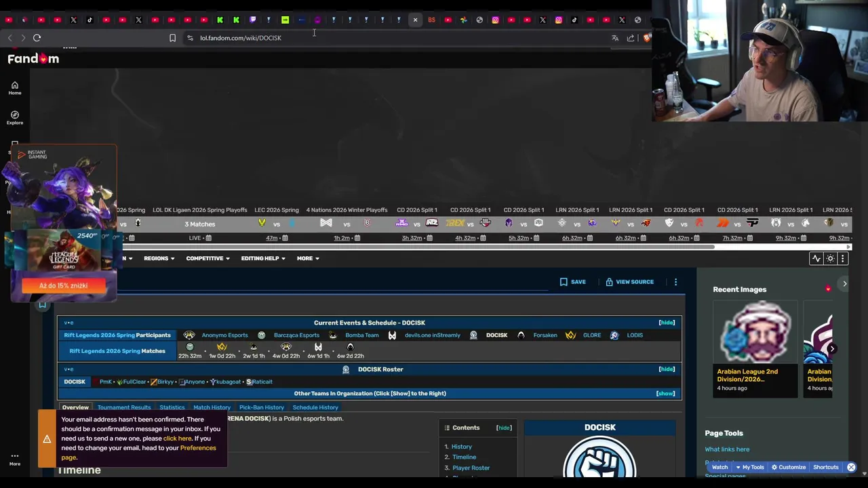Click the calendar icon next to 1h 2m
868x488 pixels.
tap(357, 238)
